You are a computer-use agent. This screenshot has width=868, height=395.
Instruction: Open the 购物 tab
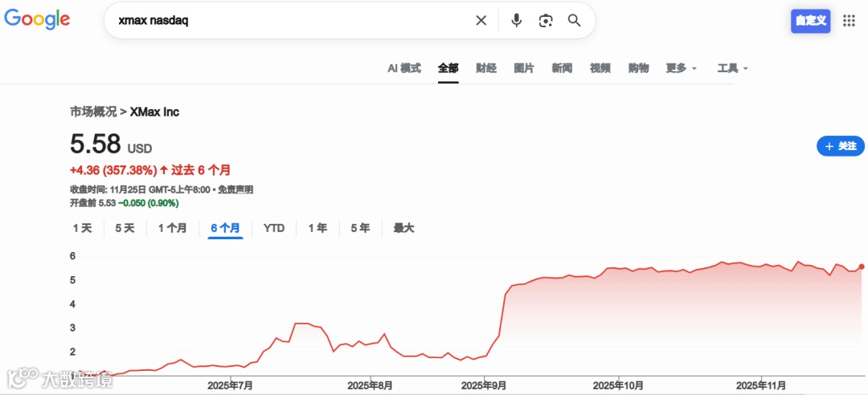click(638, 68)
